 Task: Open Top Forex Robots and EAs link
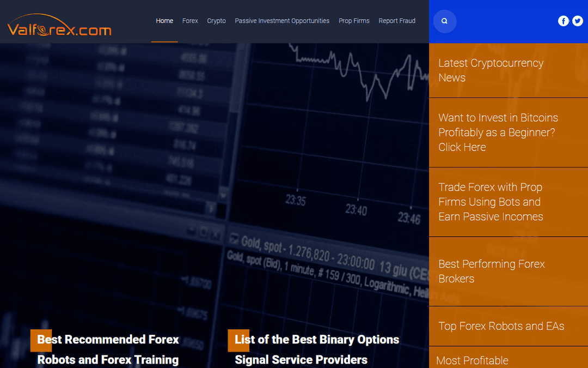501,326
